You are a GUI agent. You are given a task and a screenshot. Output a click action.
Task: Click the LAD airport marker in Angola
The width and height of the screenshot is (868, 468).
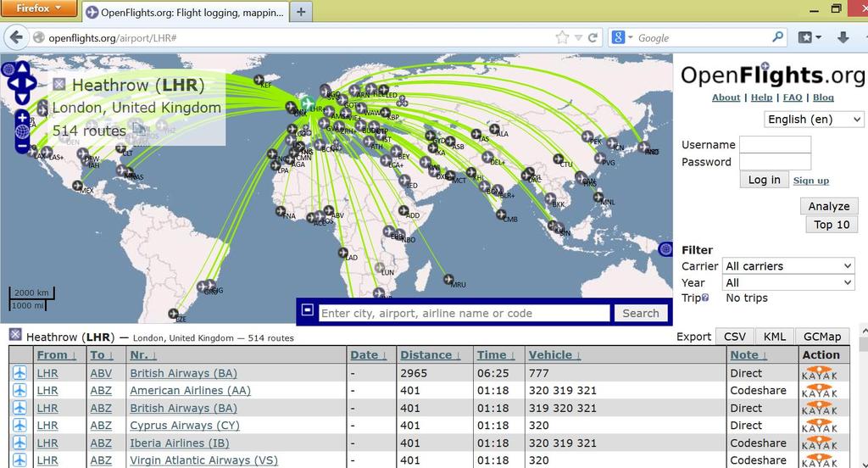(x=343, y=253)
